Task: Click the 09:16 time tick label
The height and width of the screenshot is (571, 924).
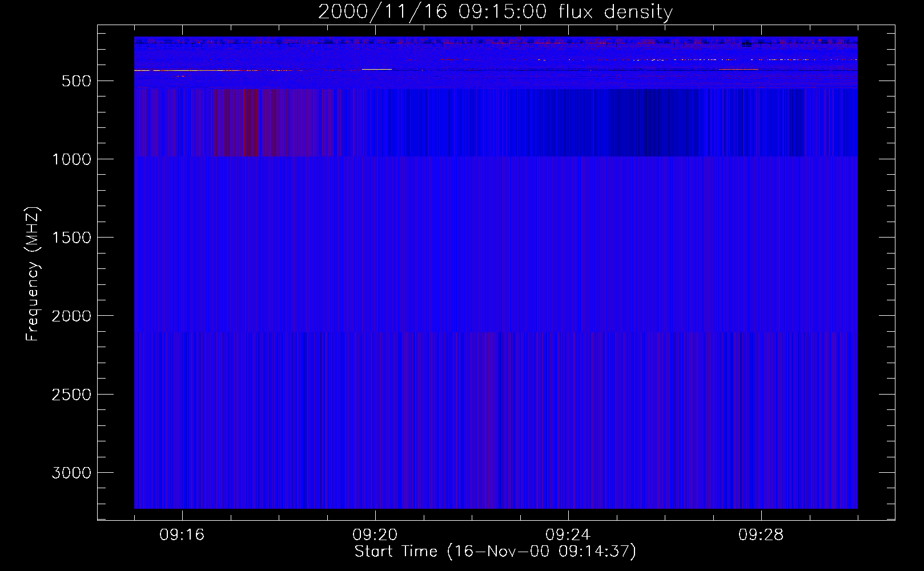Action: coord(182,535)
